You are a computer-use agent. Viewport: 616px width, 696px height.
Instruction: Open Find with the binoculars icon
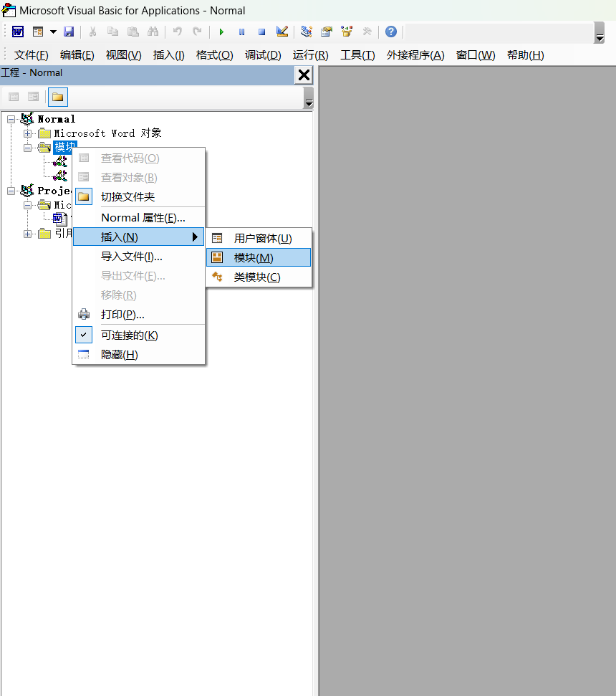click(x=153, y=32)
